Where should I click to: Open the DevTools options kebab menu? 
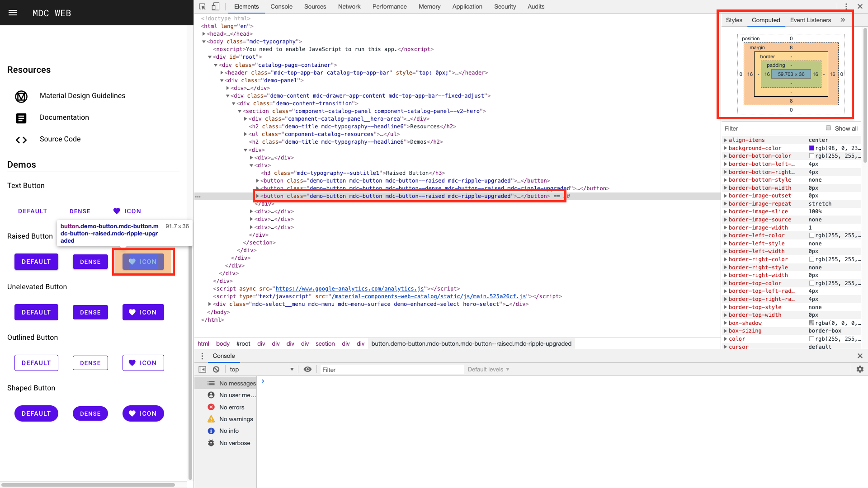tap(846, 6)
